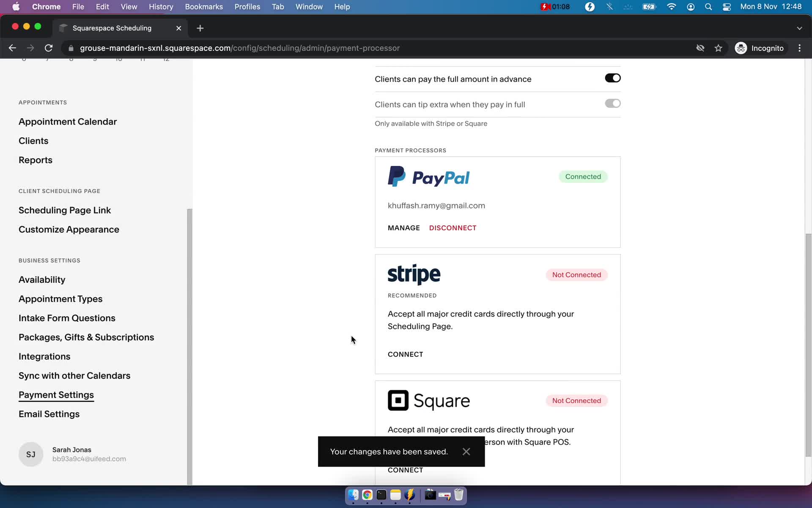Click CONNECT to link Stripe processor
812x508 pixels.
[406, 354]
